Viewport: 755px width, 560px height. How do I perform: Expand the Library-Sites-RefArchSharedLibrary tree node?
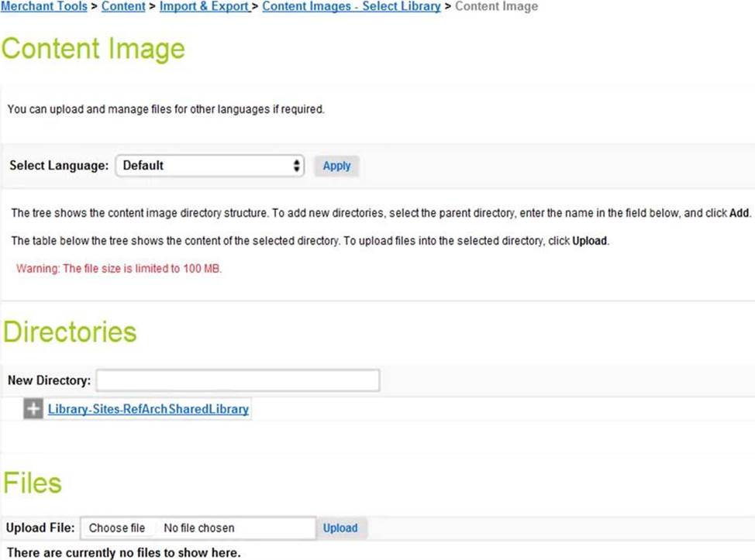[33, 409]
